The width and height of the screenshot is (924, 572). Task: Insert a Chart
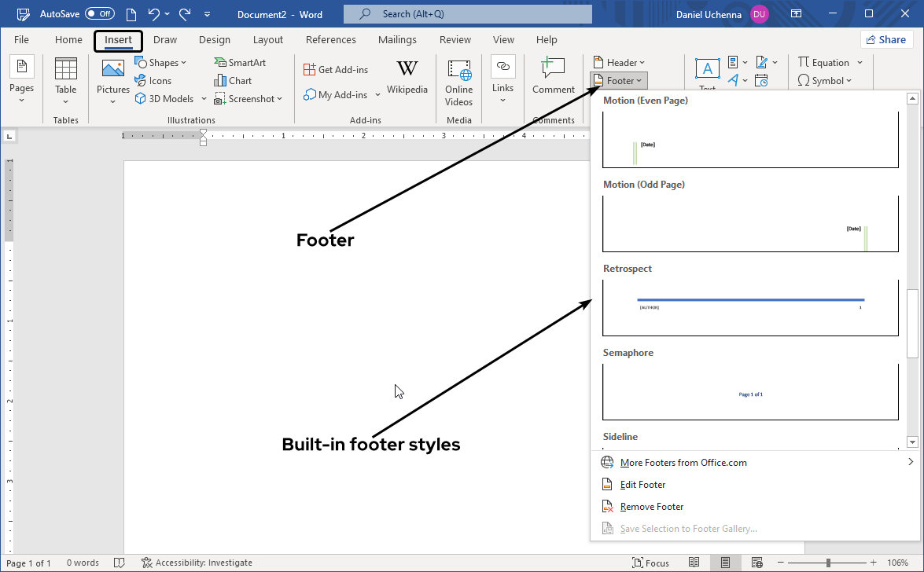[x=232, y=80]
